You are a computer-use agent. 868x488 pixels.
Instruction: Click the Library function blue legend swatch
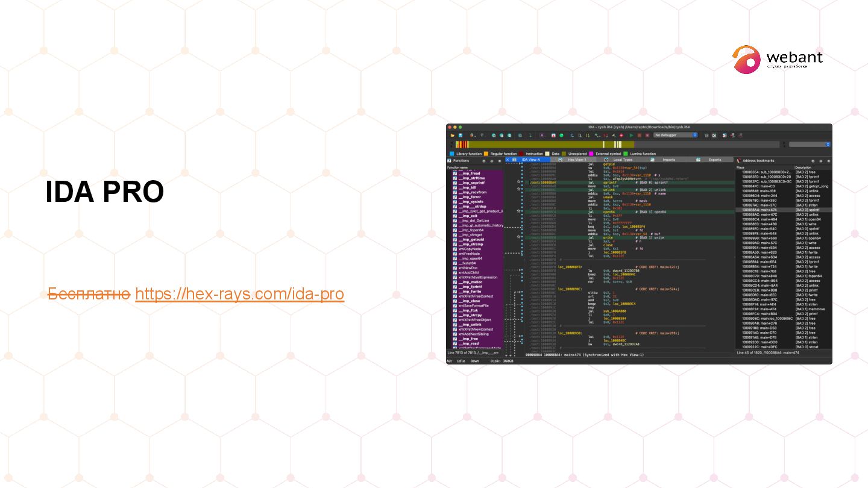pyautogui.click(x=451, y=154)
